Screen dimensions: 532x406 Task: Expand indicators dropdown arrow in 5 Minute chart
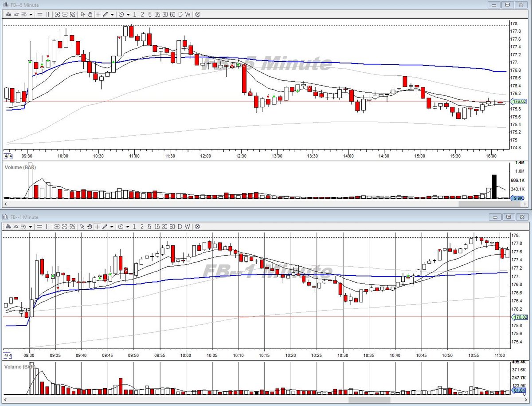click(x=31, y=15)
